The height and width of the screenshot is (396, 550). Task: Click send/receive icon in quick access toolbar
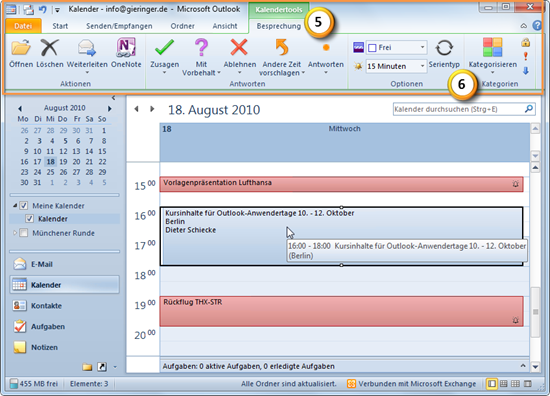click(28, 9)
